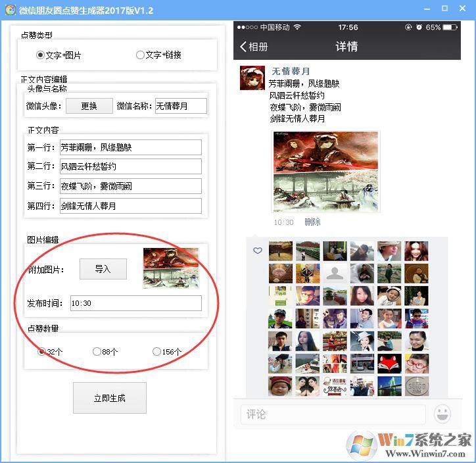
Task: Click into the 第二行 text field
Action: [x=131, y=166]
